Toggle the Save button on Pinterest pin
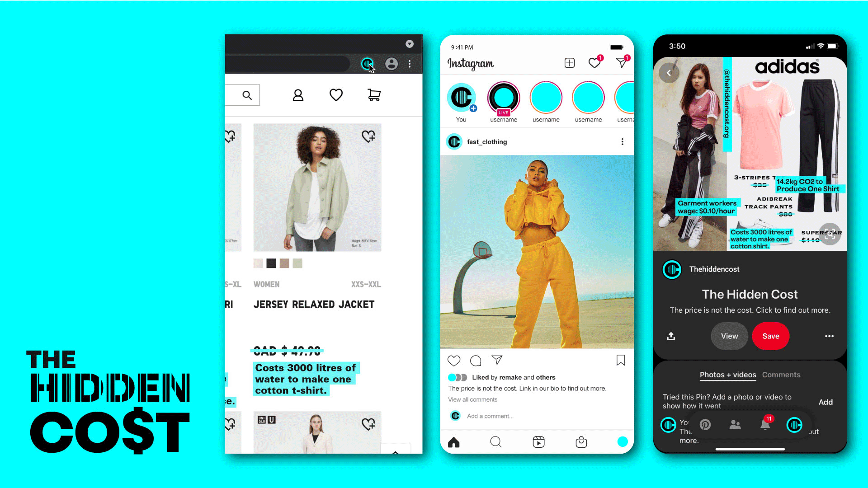This screenshot has width=868, height=488. coord(771,336)
